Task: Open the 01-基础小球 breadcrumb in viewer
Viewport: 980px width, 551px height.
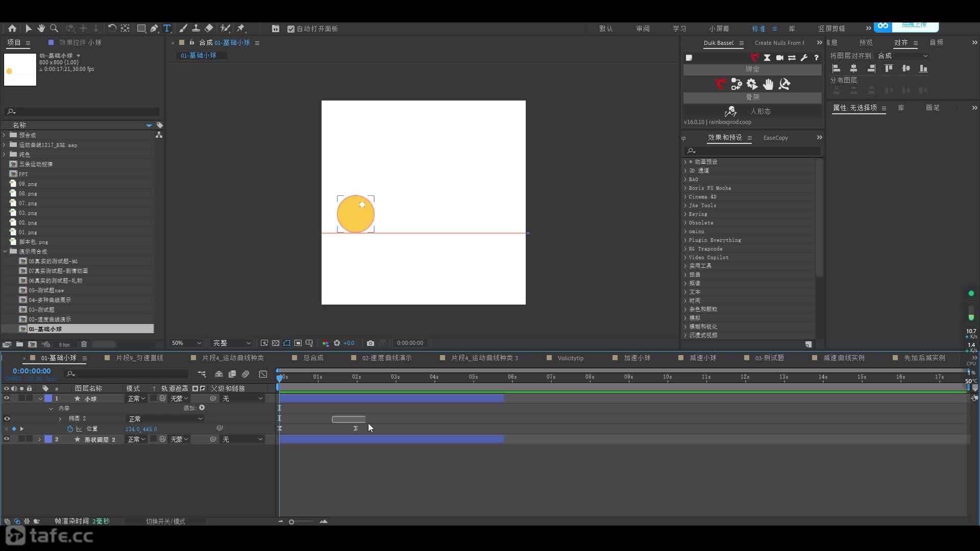Action: tap(199, 55)
